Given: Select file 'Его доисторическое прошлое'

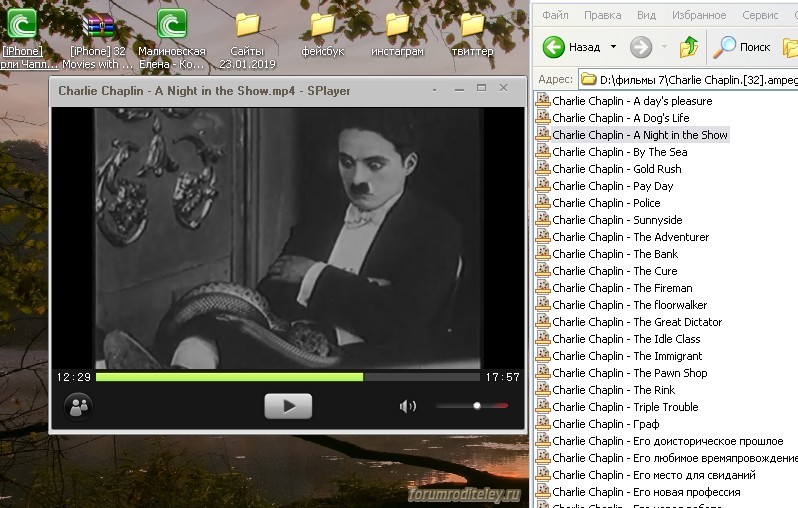Looking at the screenshot, I should coord(668,441).
